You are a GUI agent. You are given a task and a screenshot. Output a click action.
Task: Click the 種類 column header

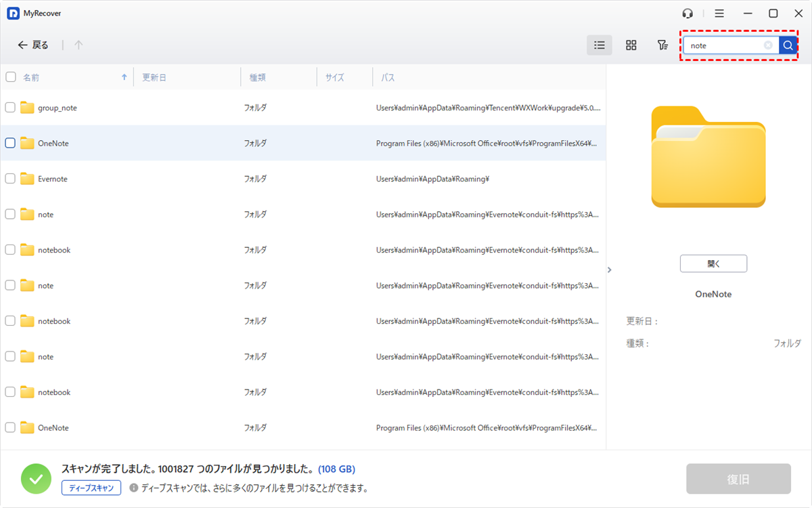coord(258,78)
